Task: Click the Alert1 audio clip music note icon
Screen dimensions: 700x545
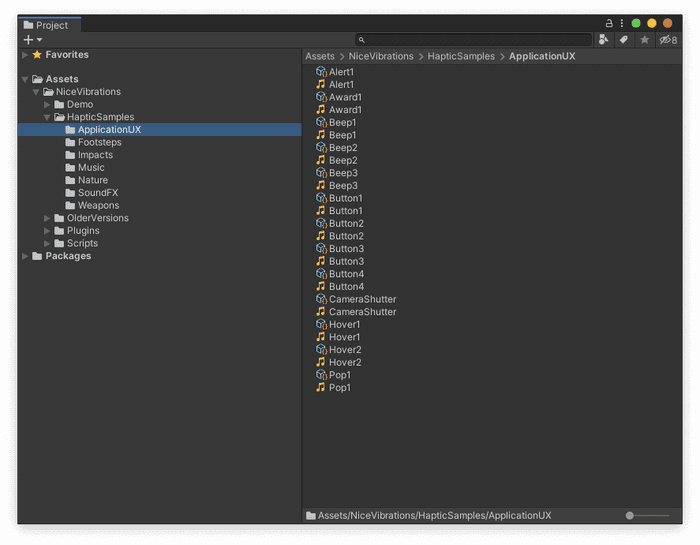Action: [x=321, y=84]
